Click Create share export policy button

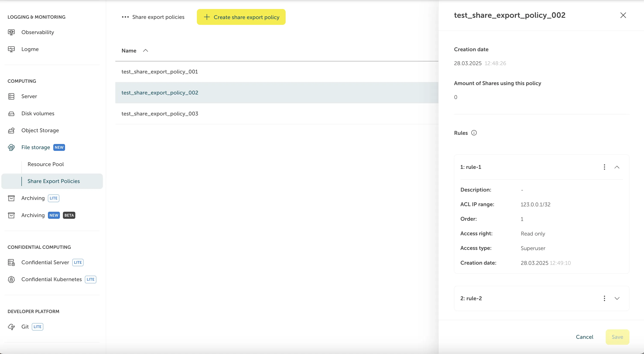[x=241, y=17]
